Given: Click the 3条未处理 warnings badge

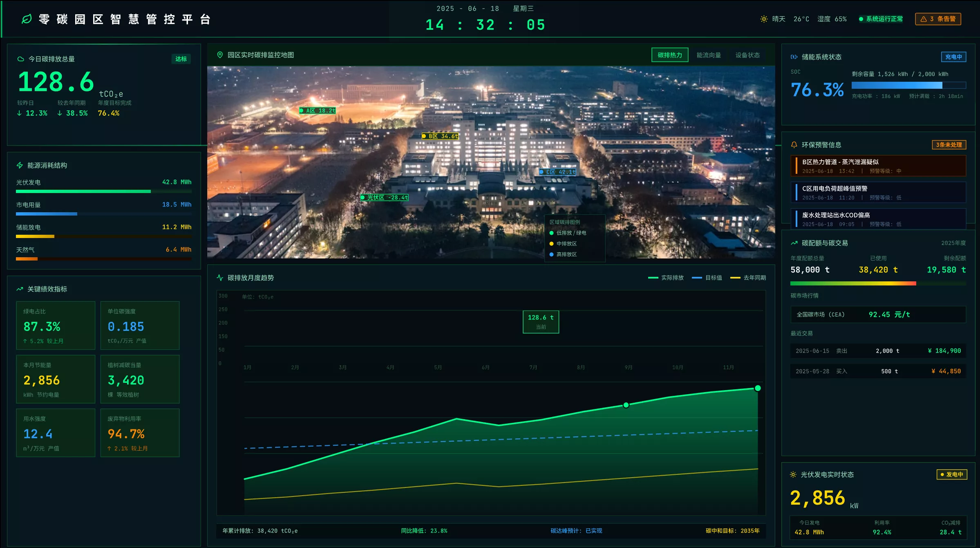Looking at the screenshot, I should click(949, 145).
